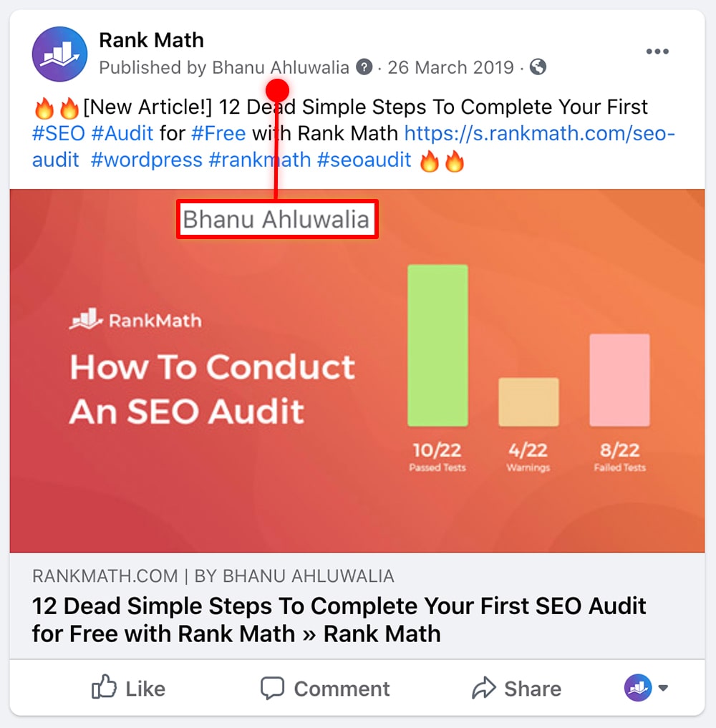Click the highlighted Bhanu Ahluwalia watermark on image
The height and width of the screenshot is (728, 716).
(277, 220)
